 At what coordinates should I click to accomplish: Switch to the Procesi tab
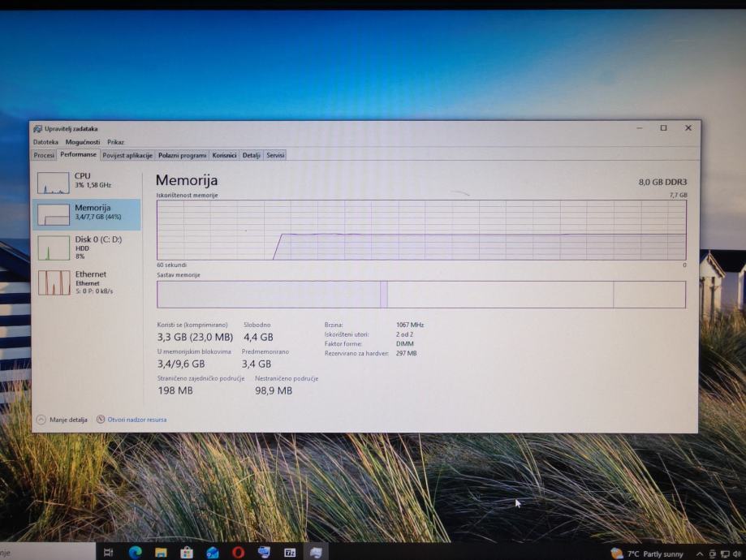tap(44, 155)
